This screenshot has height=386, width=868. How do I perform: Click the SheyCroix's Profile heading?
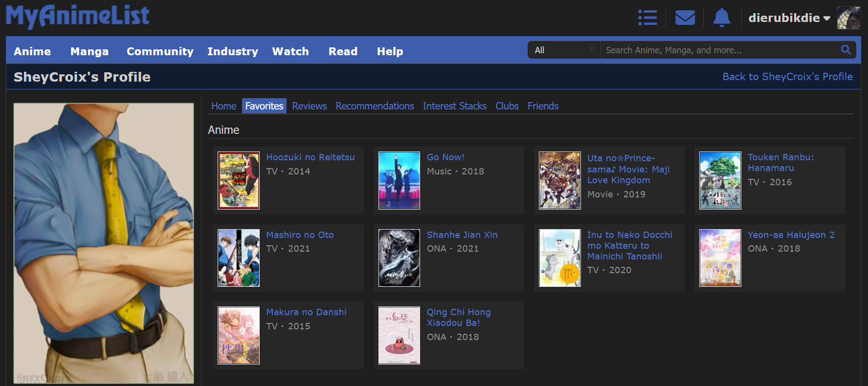[x=82, y=77]
